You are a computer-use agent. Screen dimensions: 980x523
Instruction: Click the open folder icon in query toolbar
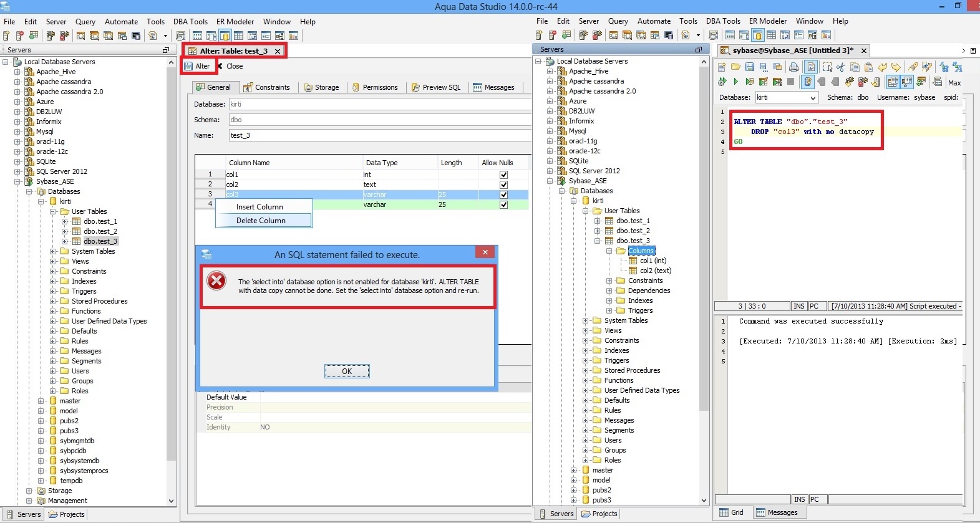coord(736,67)
